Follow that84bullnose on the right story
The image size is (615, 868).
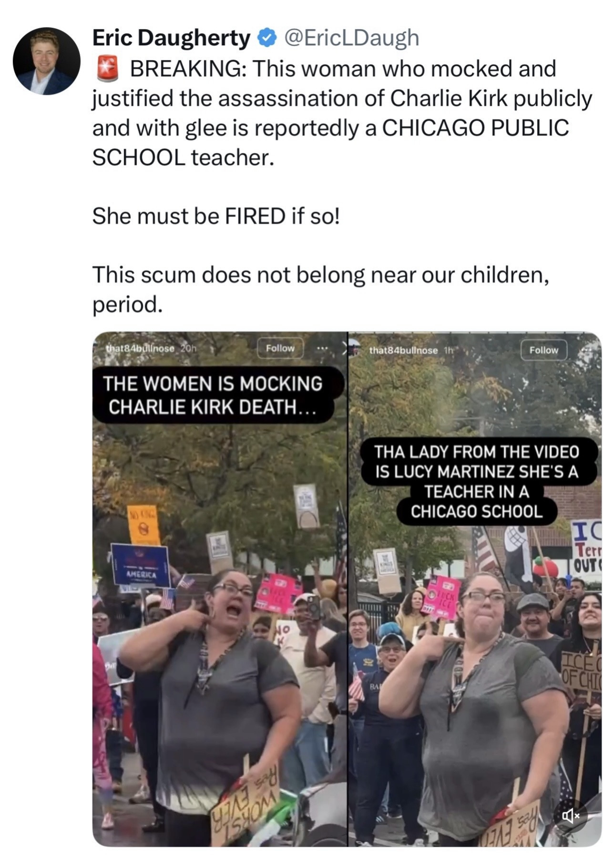pyautogui.click(x=543, y=350)
